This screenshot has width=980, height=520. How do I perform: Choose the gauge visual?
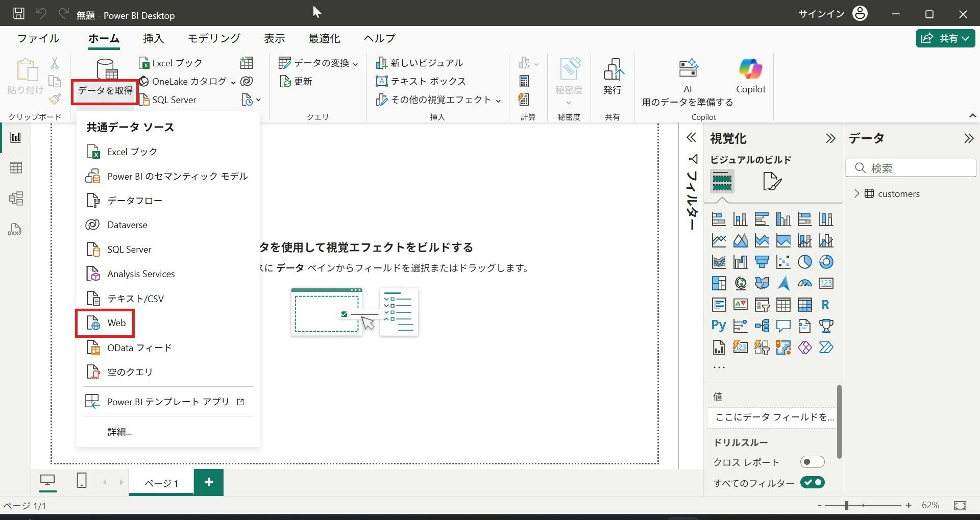(x=804, y=283)
